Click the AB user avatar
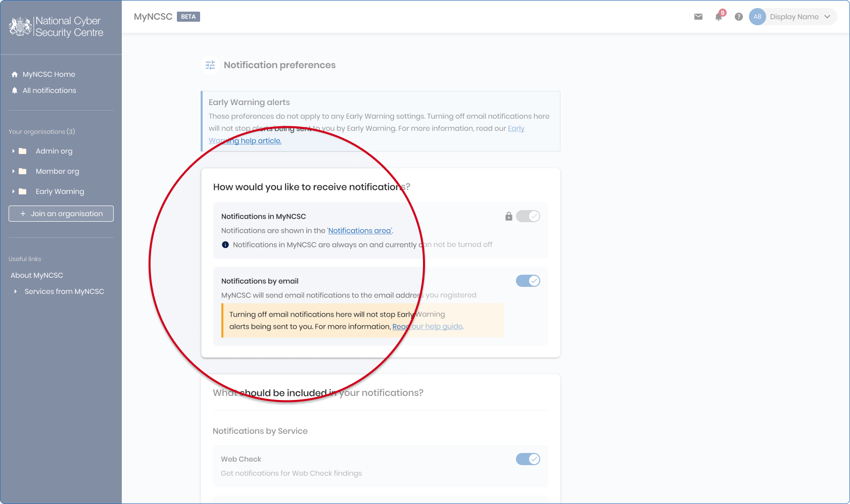 [x=758, y=17]
